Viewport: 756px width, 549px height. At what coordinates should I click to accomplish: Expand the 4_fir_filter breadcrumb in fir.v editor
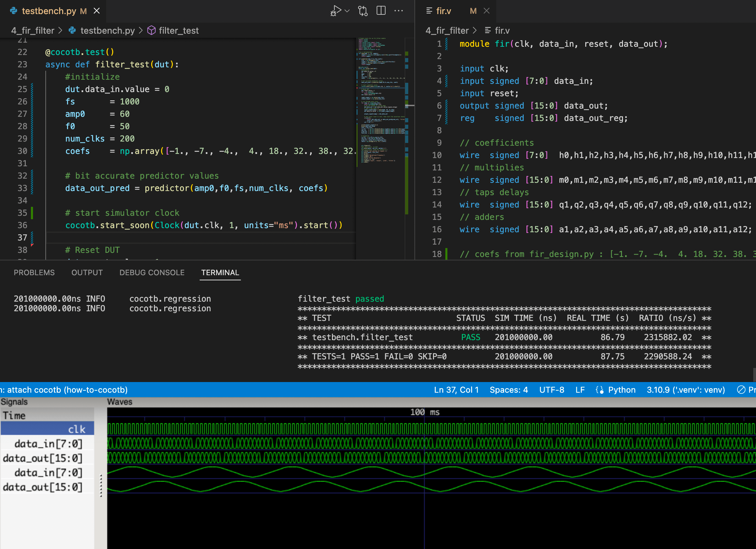447,31
